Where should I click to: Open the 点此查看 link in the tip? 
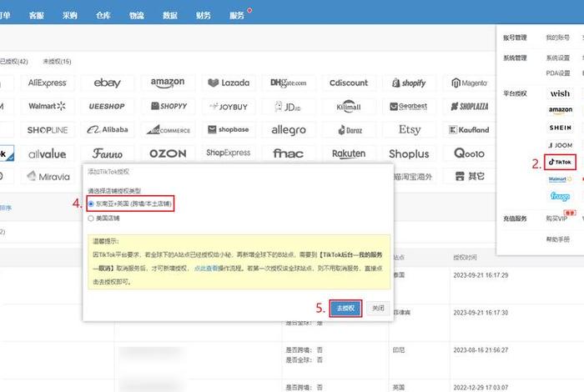(x=208, y=269)
